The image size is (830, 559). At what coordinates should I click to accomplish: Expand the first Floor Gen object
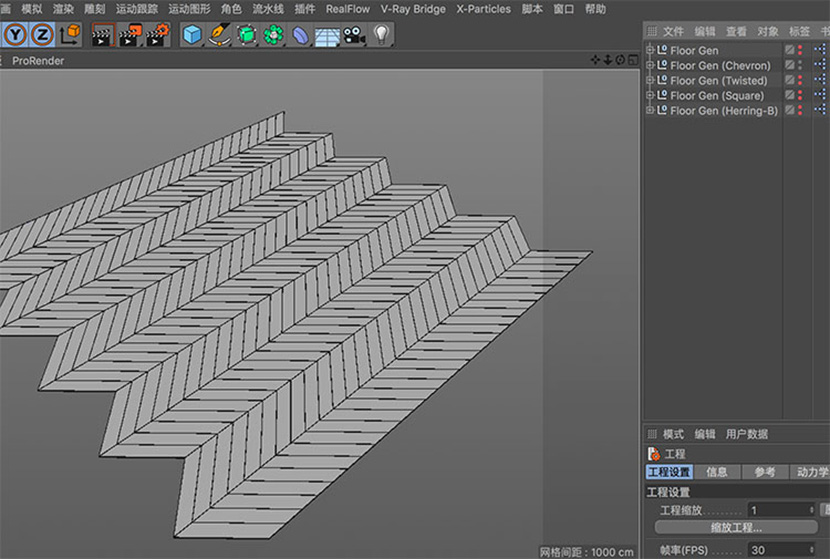tap(650, 50)
